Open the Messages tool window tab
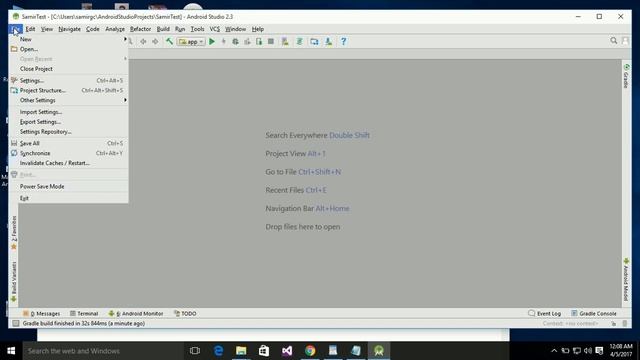The image size is (640, 360). 42,313
